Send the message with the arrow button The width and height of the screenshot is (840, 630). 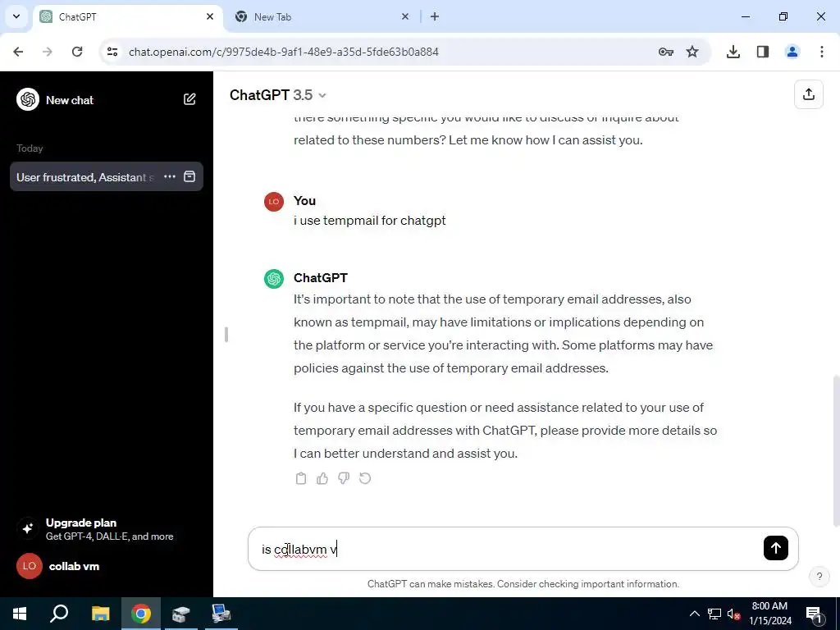[x=775, y=548]
